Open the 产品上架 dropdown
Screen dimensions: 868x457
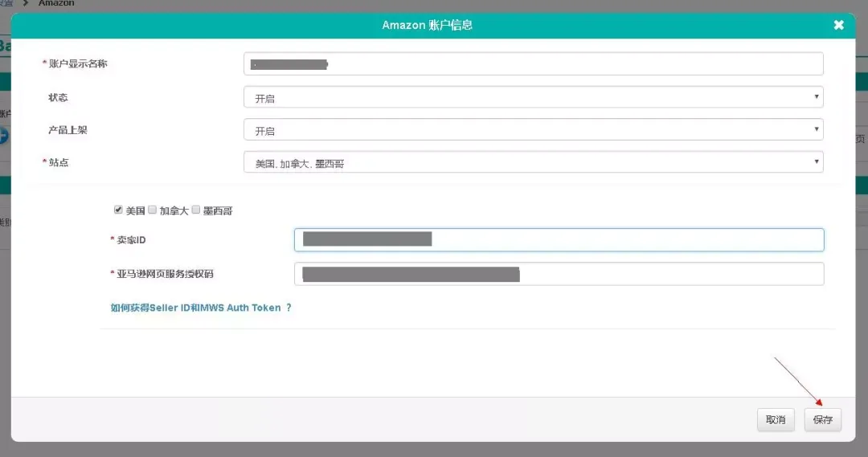click(x=533, y=129)
